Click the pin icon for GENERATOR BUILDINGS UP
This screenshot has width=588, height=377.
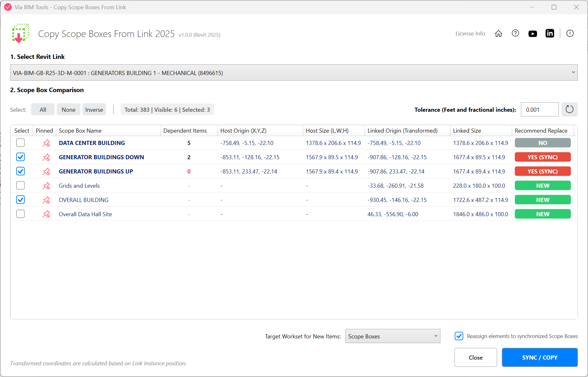(x=46, y=172)
